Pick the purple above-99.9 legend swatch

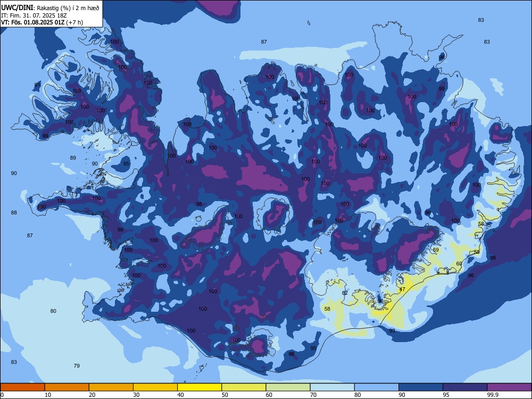pos(509,387)
